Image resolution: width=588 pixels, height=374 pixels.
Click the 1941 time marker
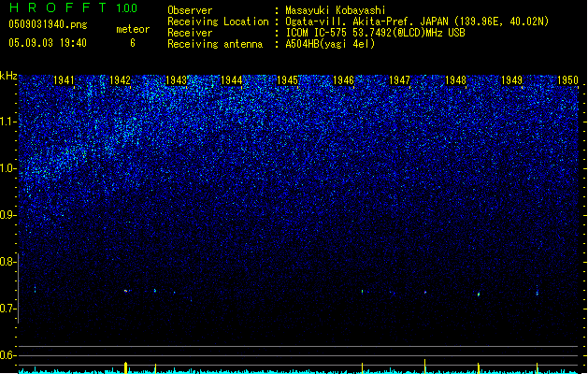[64, 80]
